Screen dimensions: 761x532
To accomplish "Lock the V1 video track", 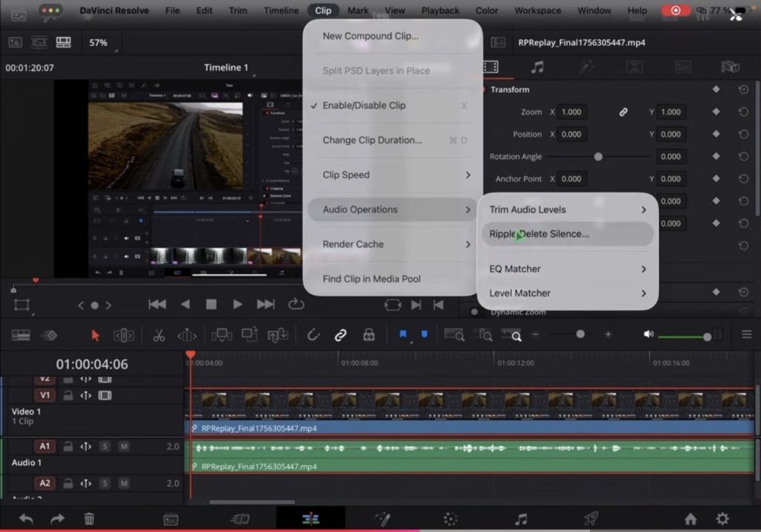I will [x=68, y=396].
